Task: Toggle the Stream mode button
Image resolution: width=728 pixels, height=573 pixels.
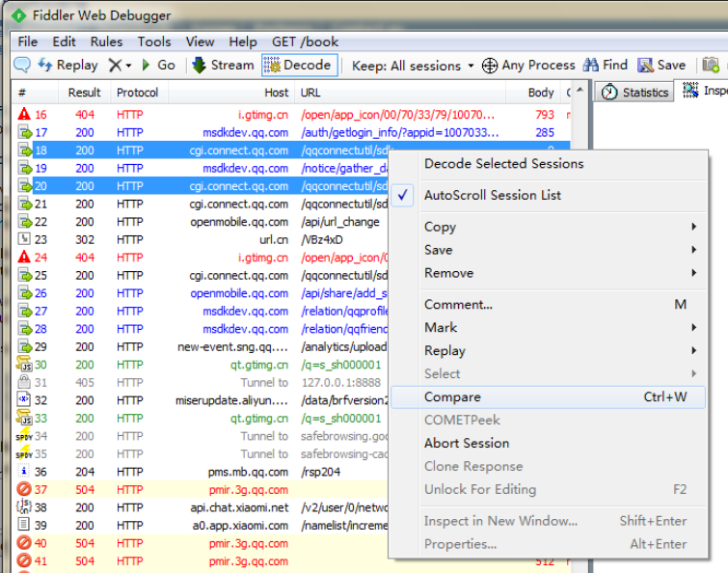Action: pos(223,65)
